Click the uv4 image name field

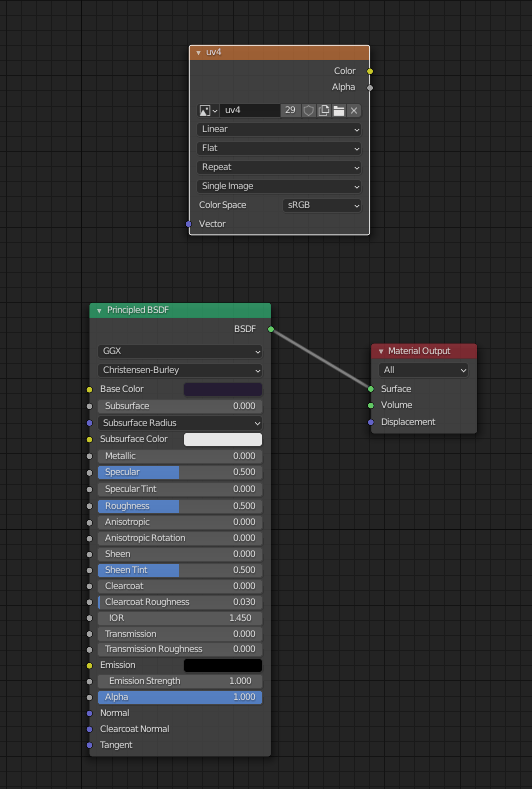[x=250, y=111]
